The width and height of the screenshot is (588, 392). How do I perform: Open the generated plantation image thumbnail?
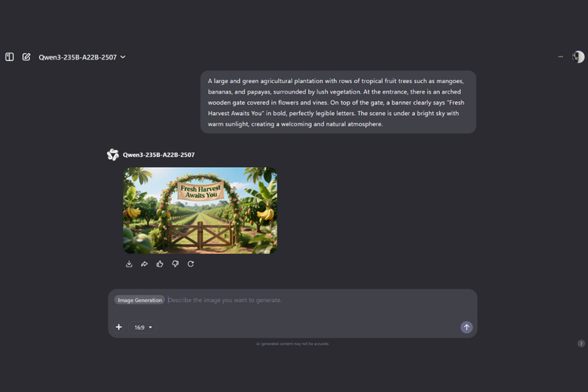click(x=200, y=210)
